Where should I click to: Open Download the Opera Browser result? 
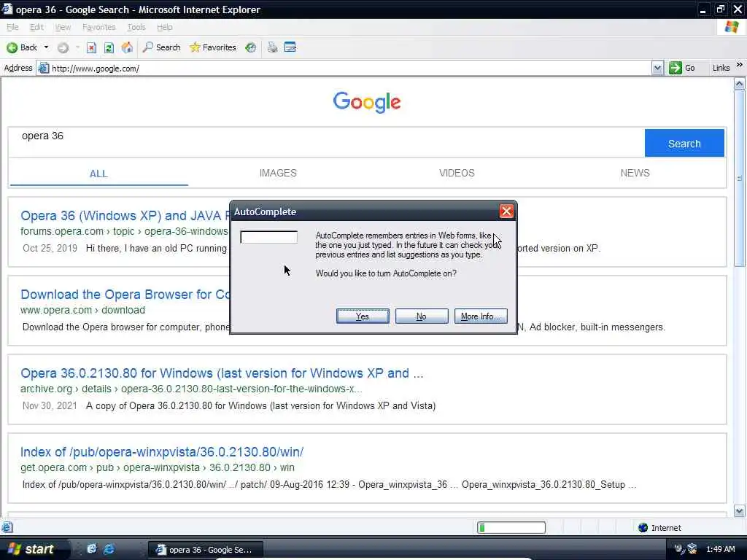125,295
